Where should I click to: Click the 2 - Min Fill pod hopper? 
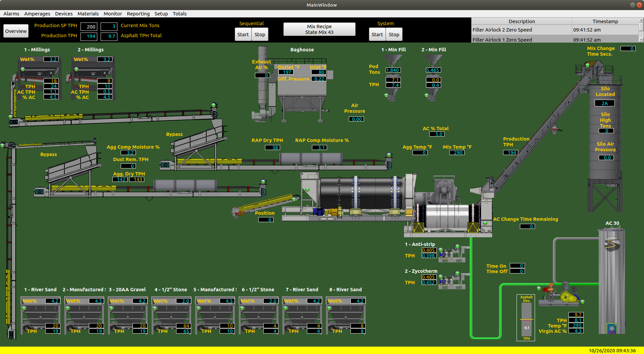pyautogui.click(x=433, y=77)
